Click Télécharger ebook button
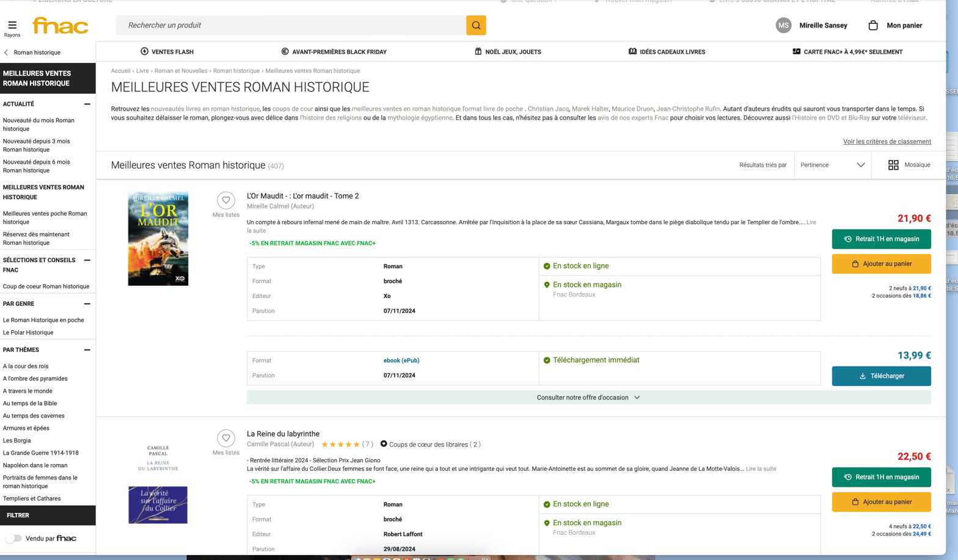This screenshot has height=560, width=958. [x=881, y=376]
